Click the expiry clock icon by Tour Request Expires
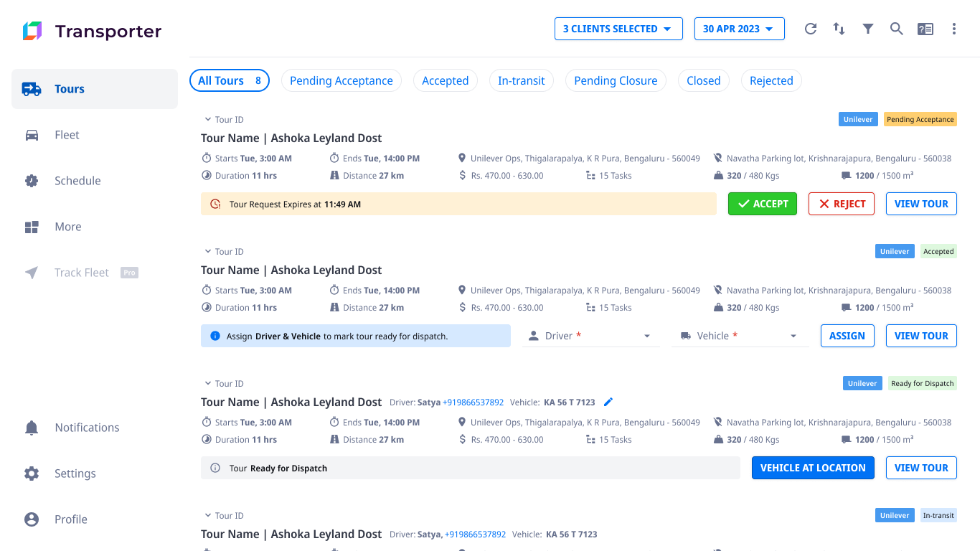Viewport: 980px width, 551px height. click(x=215, y=204)
